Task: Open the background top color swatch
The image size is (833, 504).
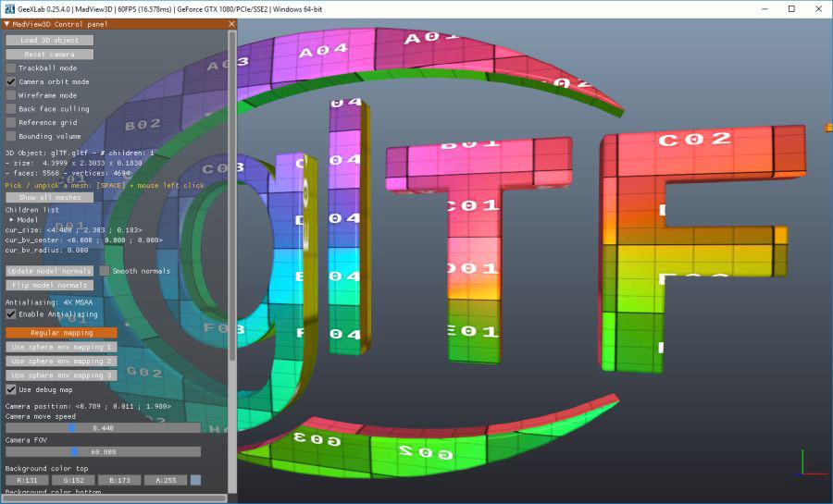Action: 195,480
